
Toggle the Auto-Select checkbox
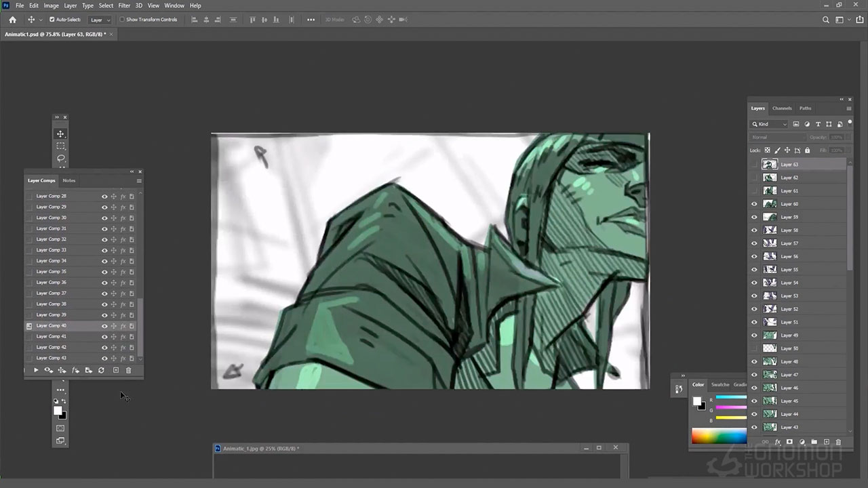tap(52, 20)
